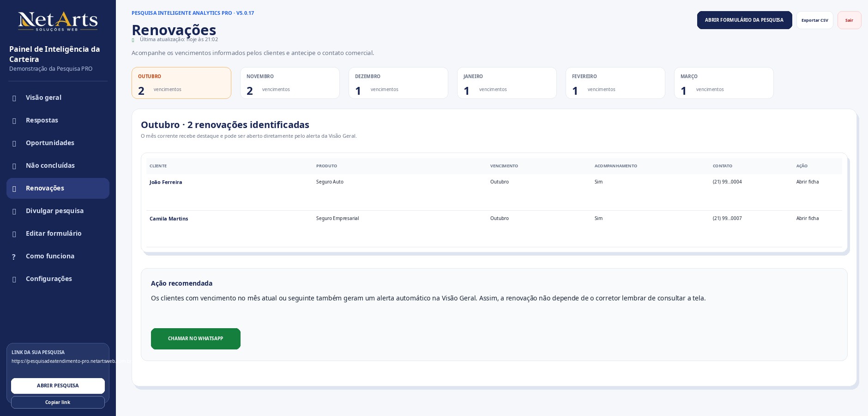The image size is (868, 416).
Task: Click the Configurações sidebar icon
Action: (14, 279)
